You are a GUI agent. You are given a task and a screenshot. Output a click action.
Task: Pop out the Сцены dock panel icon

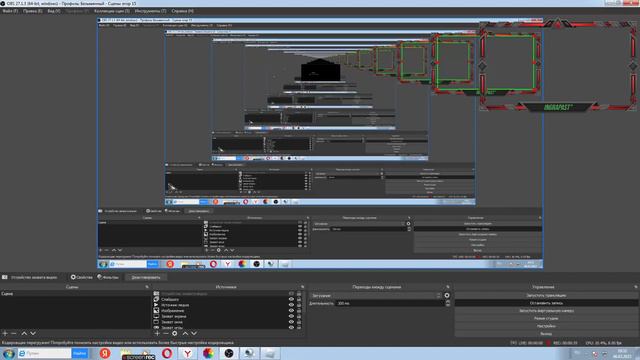[x=147, y=287]
